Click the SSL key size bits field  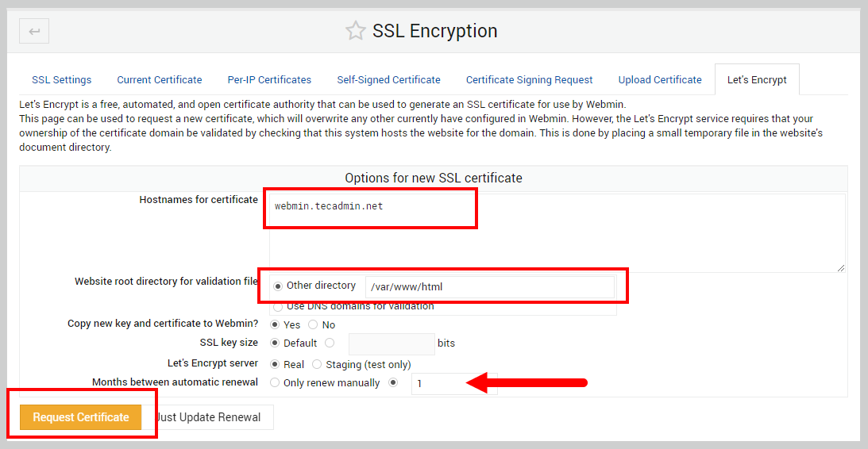click(x=392, y=343)
